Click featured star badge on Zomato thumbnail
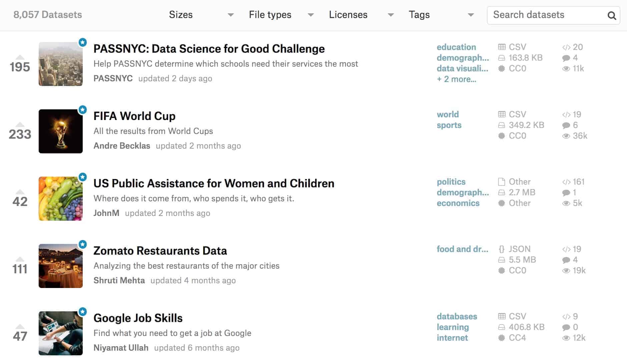Screen dimensions: 627x364 click(83, 244)
